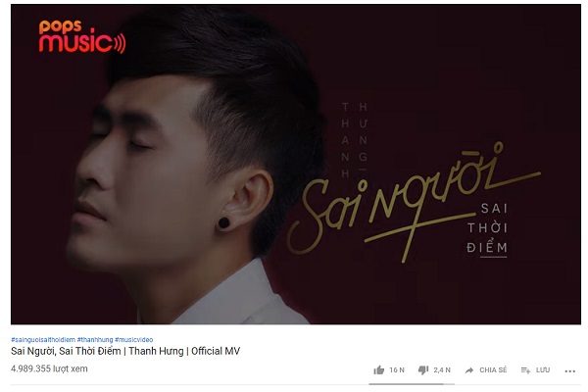The width and height of the screenshot is (588, 392).
Task: Open the #thanhhung hashtag link
Action: click(x=95, y=339)
